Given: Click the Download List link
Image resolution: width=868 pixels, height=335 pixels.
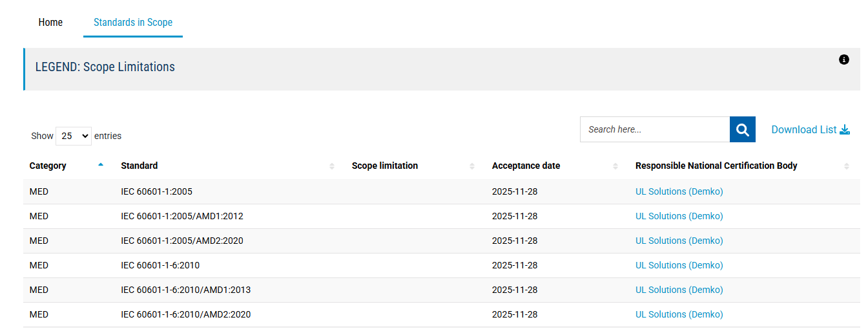Looking at the screenshot, I should tap(803, 130).
